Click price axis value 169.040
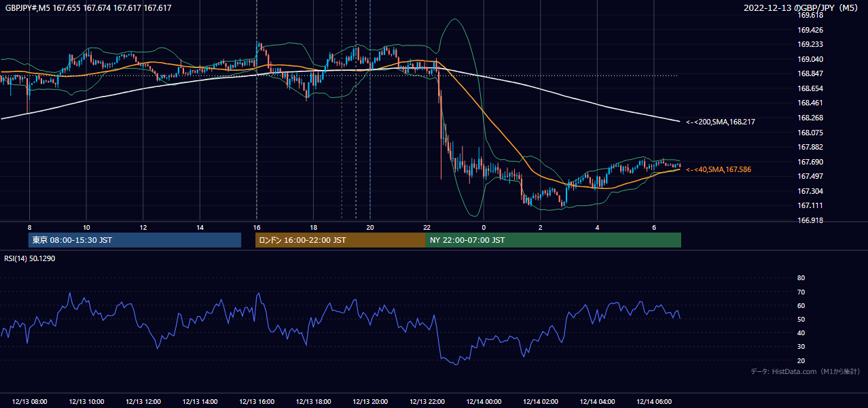The width and height of the screenshot is (868, 408). 810,59
